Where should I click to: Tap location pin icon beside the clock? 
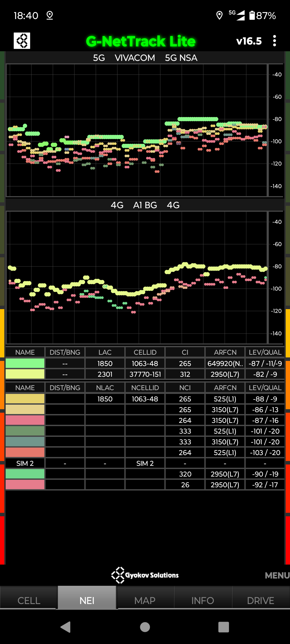pos(50,15)
